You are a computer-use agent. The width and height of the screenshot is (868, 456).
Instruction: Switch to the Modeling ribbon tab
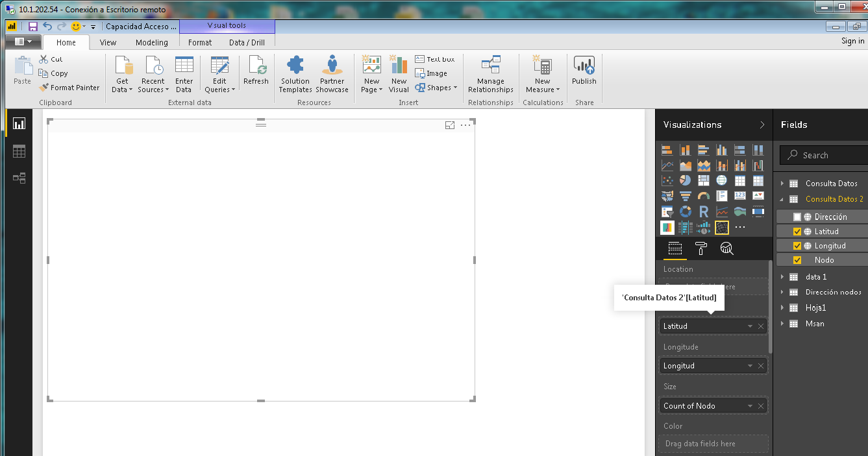pyautogui.click(x=152, y=42)
